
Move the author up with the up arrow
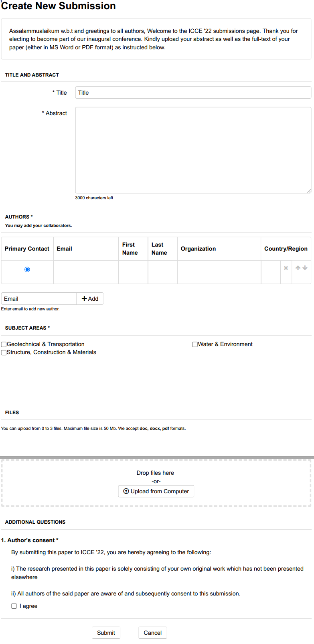coord(298,268)
